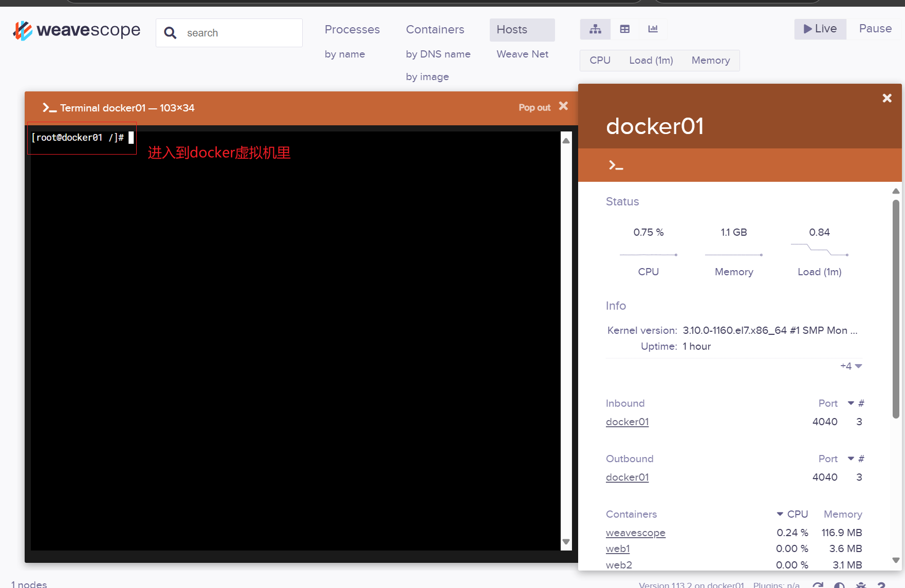This screenshot has width=905, height=588.
Task: Click the 0.24 % weavescope CPU value
Action: 792,533
